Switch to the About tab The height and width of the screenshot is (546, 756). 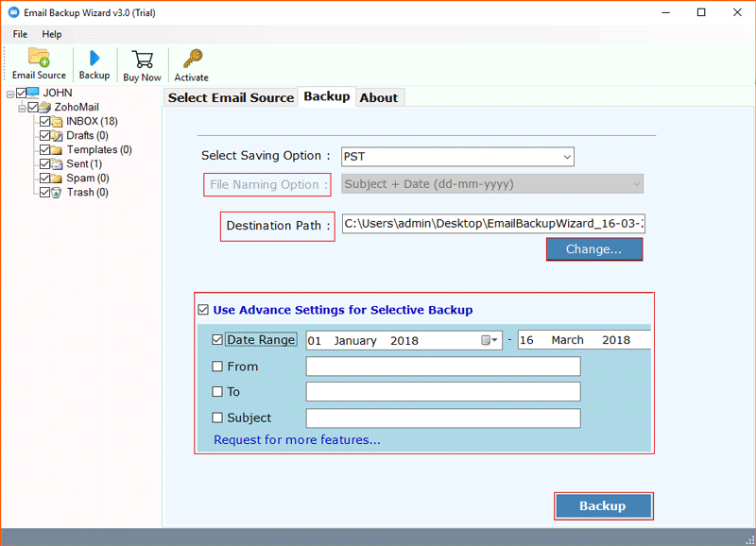coord(379,97)
